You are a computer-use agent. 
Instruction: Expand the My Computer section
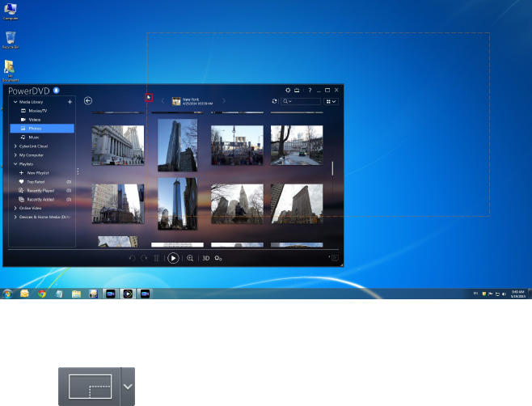pyautogui.click(x=15, y=155)
